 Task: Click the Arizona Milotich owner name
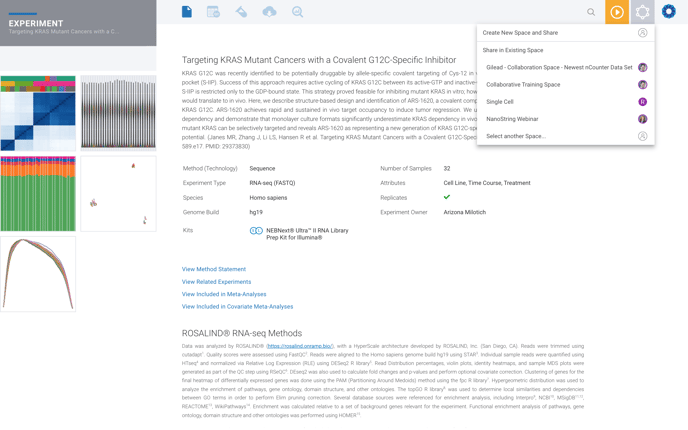465,212
